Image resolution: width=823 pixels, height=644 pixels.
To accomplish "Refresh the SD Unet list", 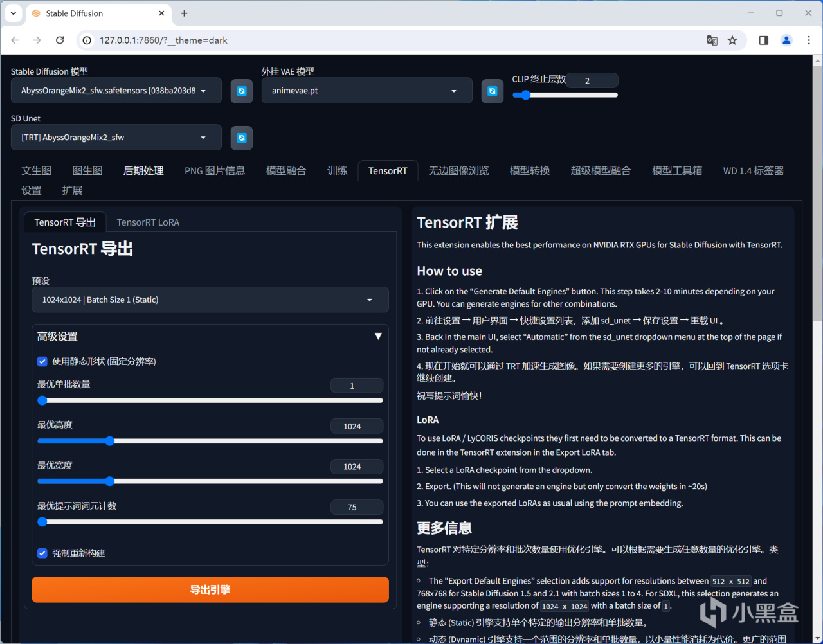I will (242, 138).
